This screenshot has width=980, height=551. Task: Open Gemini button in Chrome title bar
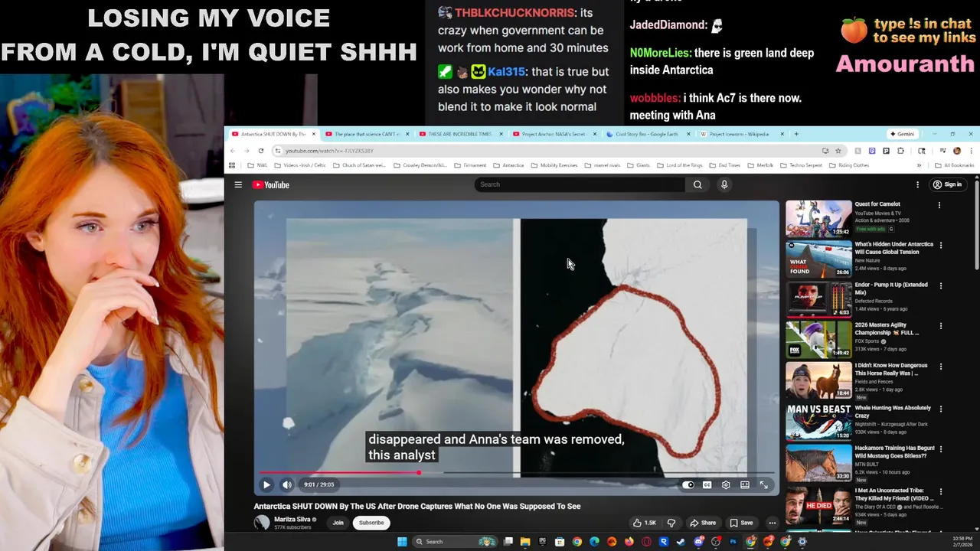[x=902, y=134]
